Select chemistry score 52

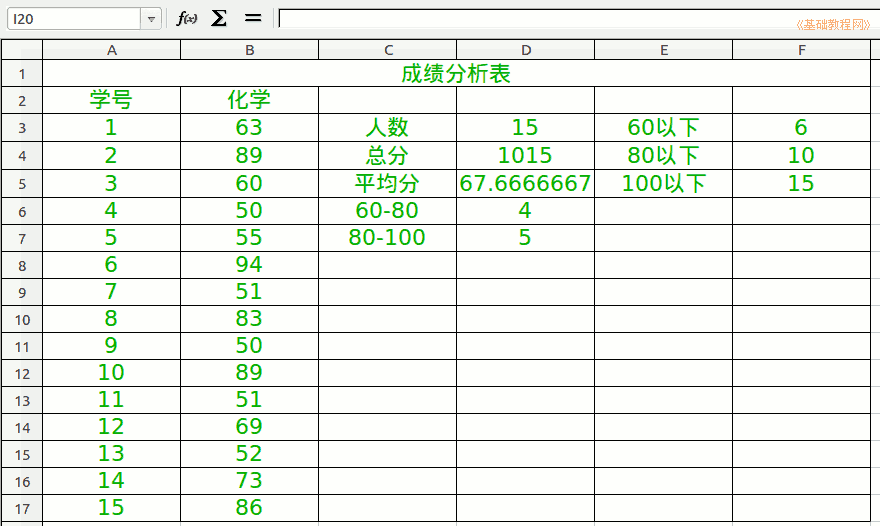250,454
